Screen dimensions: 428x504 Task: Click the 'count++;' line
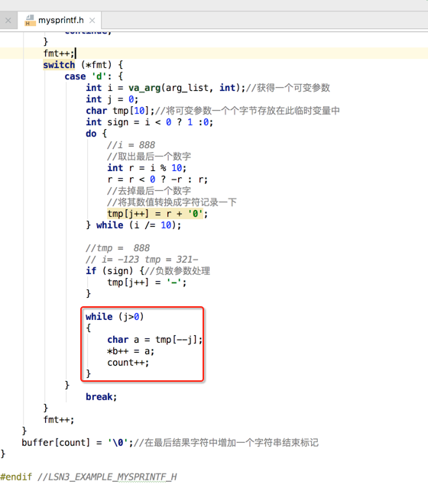point(128,363)
